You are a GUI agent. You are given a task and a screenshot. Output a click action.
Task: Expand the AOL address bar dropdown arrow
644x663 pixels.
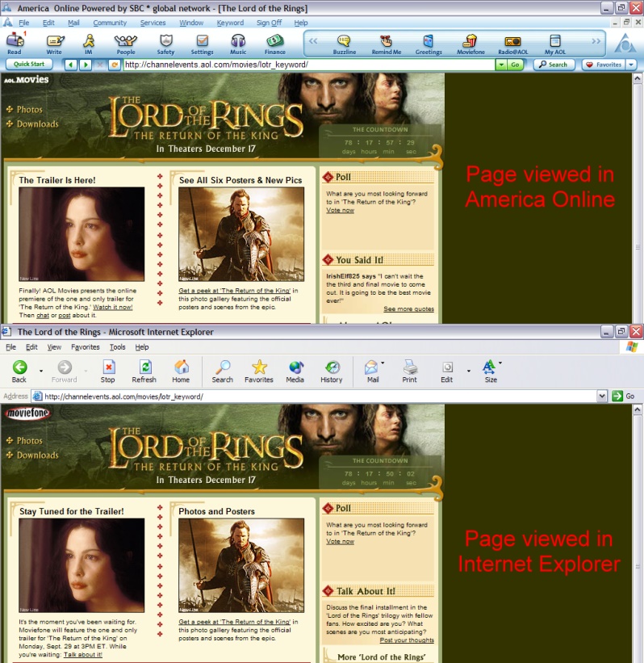pyautogui.click(x=500, y=65)
